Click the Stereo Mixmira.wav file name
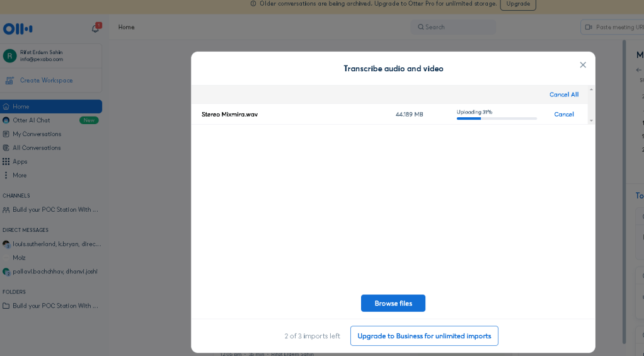Viewport: 644px width, 356px height. (x=229, y=114)
